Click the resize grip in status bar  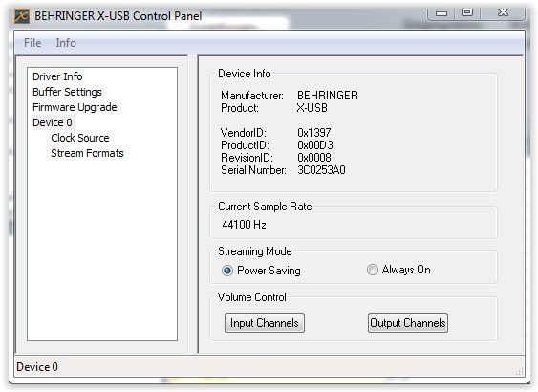[x=520, y=371]
